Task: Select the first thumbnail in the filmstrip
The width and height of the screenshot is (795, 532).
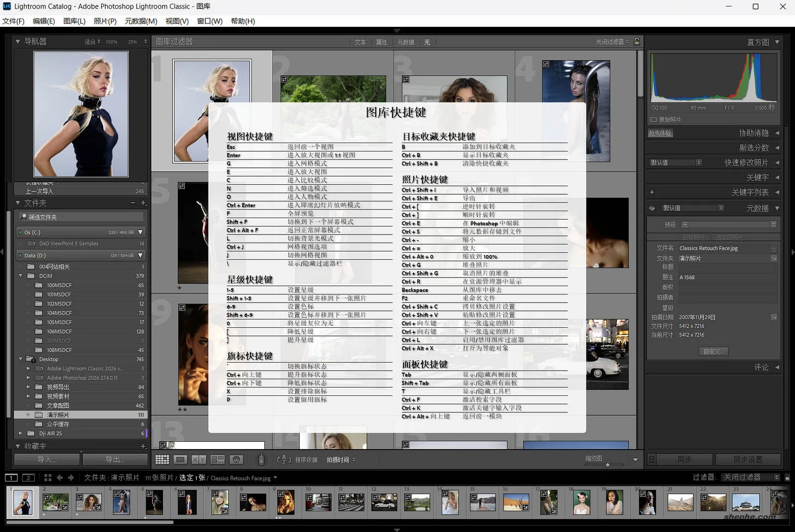Action: pos(23,502)
